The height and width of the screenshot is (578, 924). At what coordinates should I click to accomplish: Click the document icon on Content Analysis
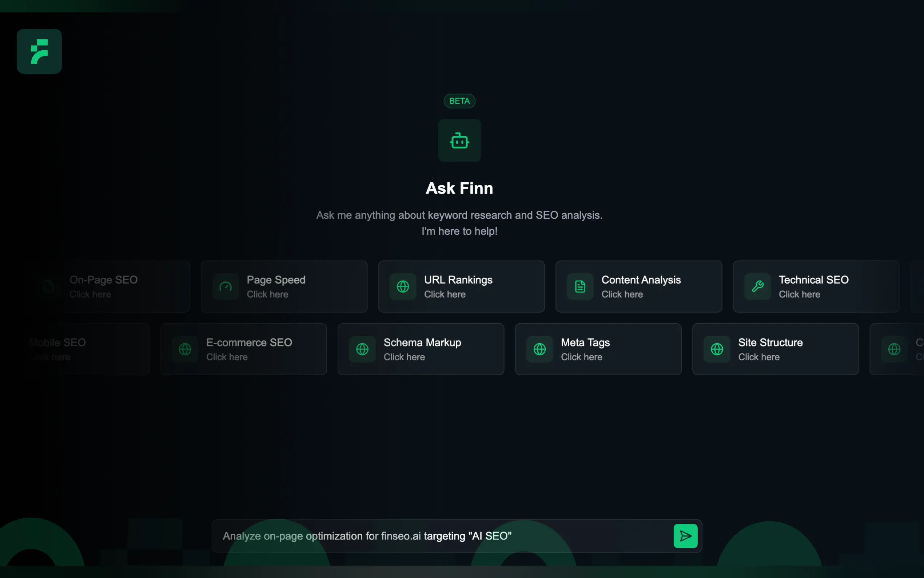pos(580,286)
